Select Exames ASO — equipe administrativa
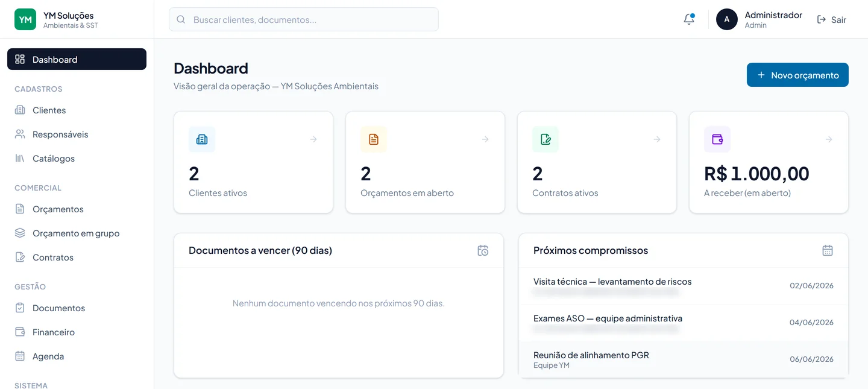 click(684, 323)
